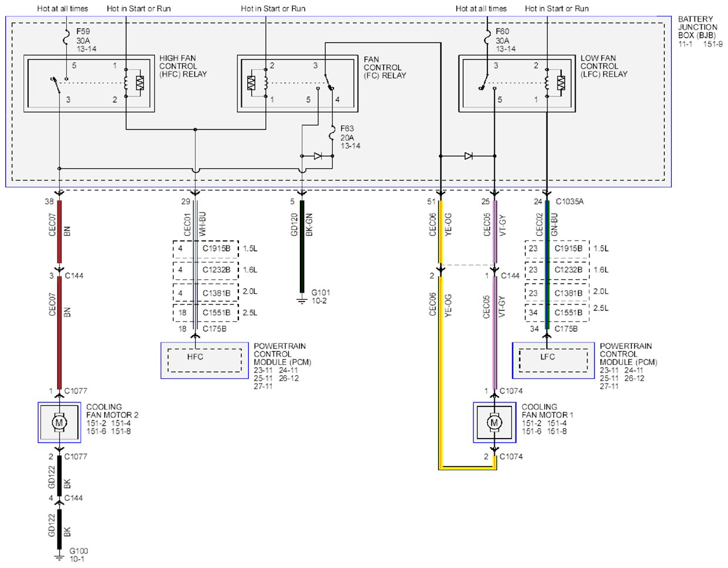This screenshot has width=728, height=568.
Task: Click the Fan Control (FC) relay box
Action: pos(298,83)
